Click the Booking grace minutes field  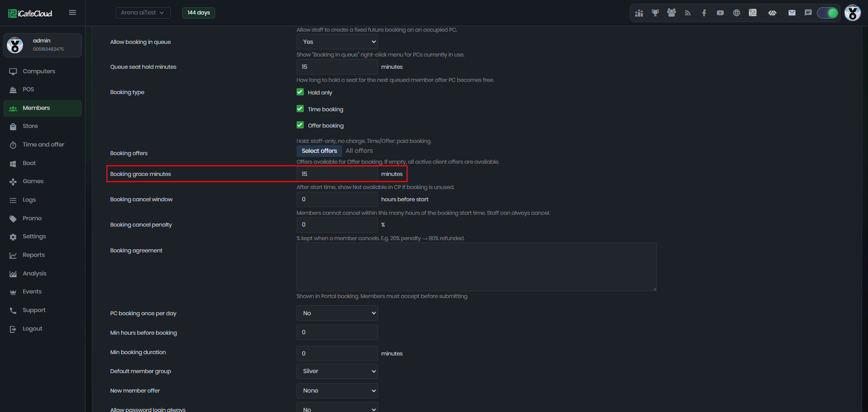337,174
